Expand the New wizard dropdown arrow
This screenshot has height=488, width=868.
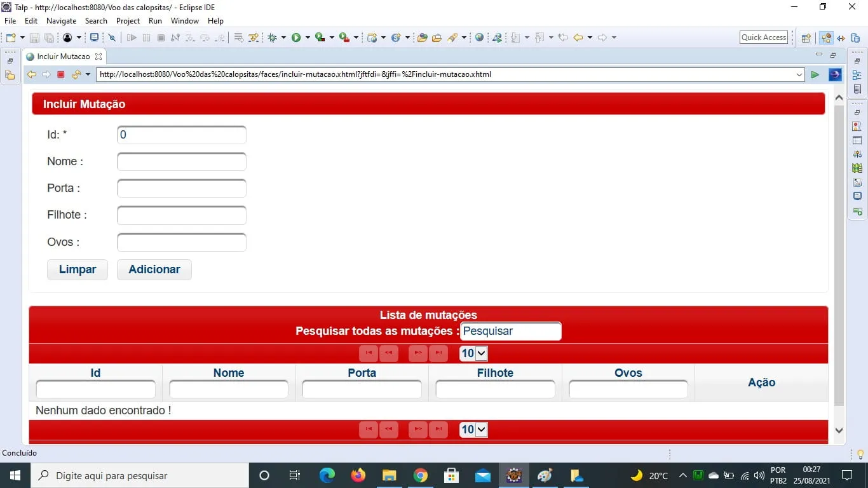coord(22,38)
